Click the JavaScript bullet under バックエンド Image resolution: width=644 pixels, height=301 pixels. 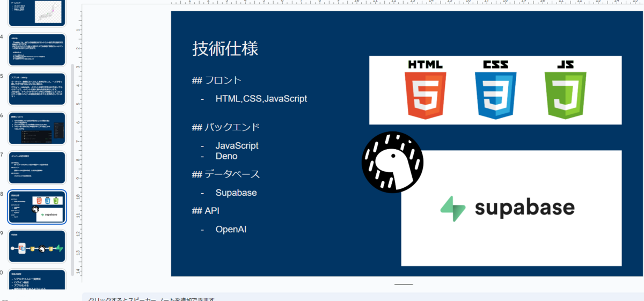coord(237,145)
